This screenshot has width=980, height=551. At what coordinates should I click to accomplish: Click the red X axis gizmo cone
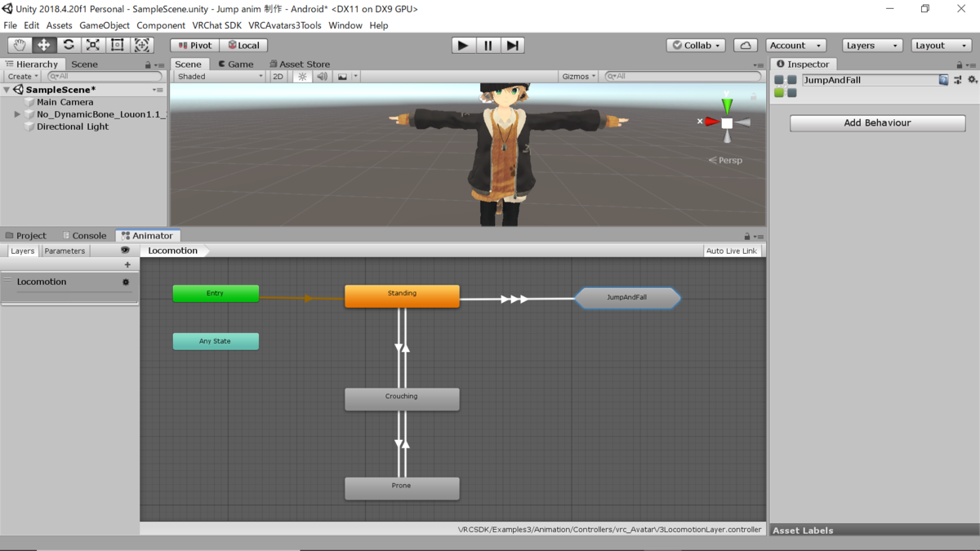(x=711, y=122)
